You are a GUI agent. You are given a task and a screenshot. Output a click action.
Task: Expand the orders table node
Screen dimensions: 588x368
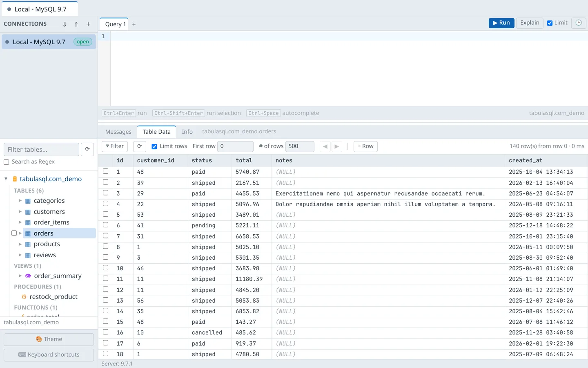pyautogui.click(x=20, y=233)
